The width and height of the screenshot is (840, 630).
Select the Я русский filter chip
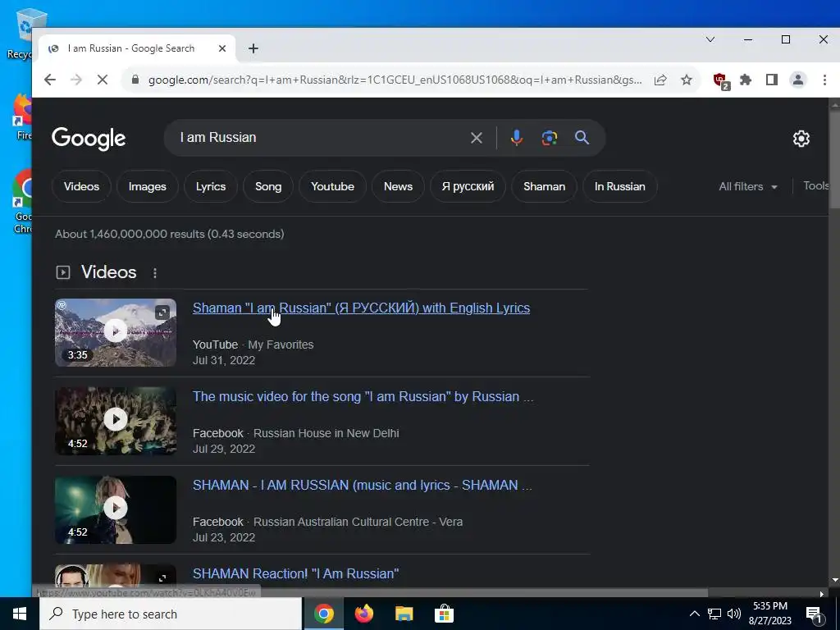pos(468,186)
